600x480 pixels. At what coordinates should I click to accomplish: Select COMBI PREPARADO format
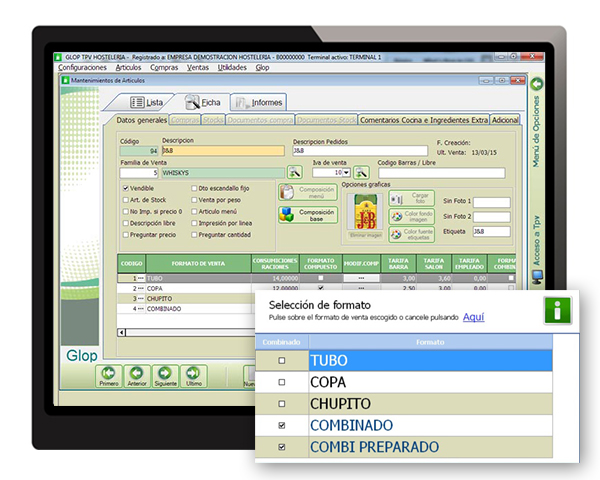tap(430, 447)
